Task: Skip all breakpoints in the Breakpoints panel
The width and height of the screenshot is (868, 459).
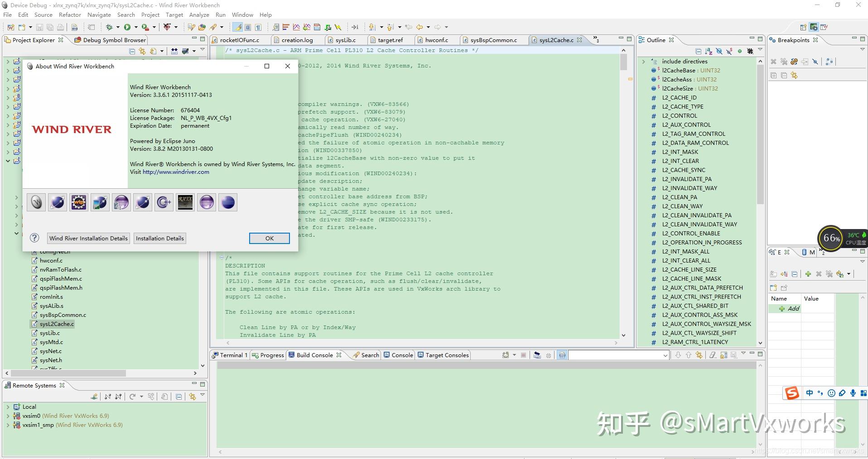Action: click(x=815, y=62)
